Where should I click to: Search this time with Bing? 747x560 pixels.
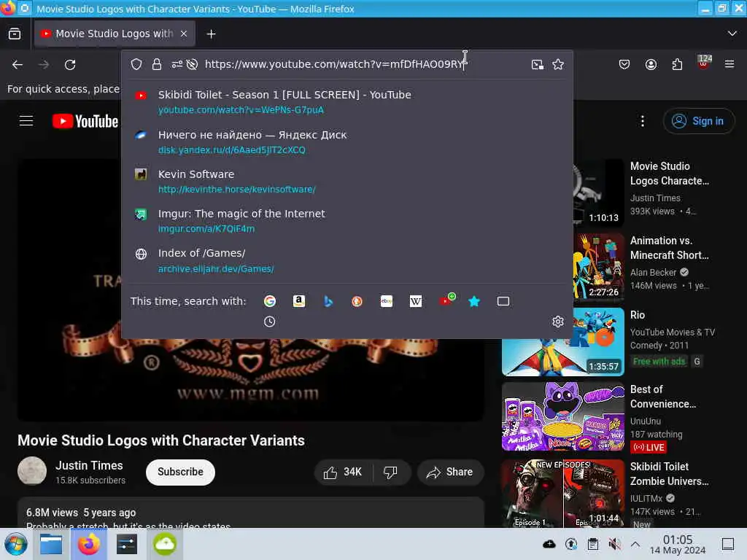point(328,301)
